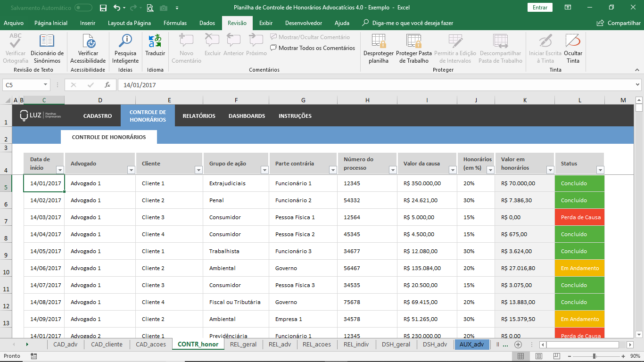Click RELATÓRIOS navigation button
This screenshot has width=644, height=362.
[x=199, y=116]
